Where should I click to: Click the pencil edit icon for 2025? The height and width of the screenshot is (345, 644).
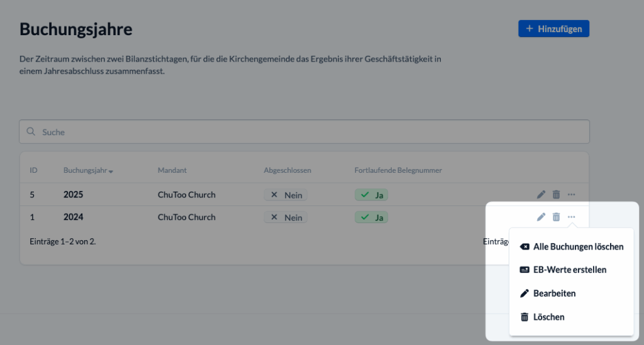pos(541,195)
